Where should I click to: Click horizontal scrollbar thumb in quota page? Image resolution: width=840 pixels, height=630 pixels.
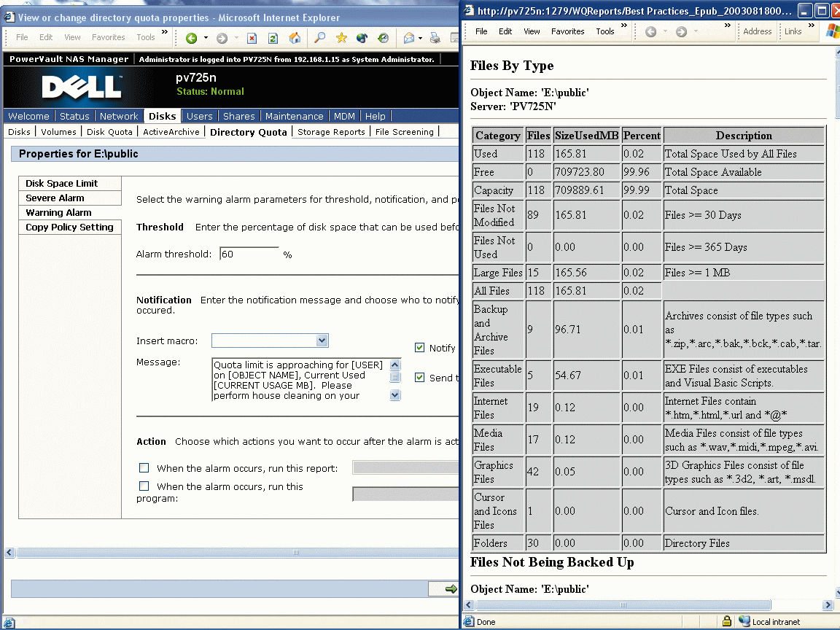pos(295,552)
